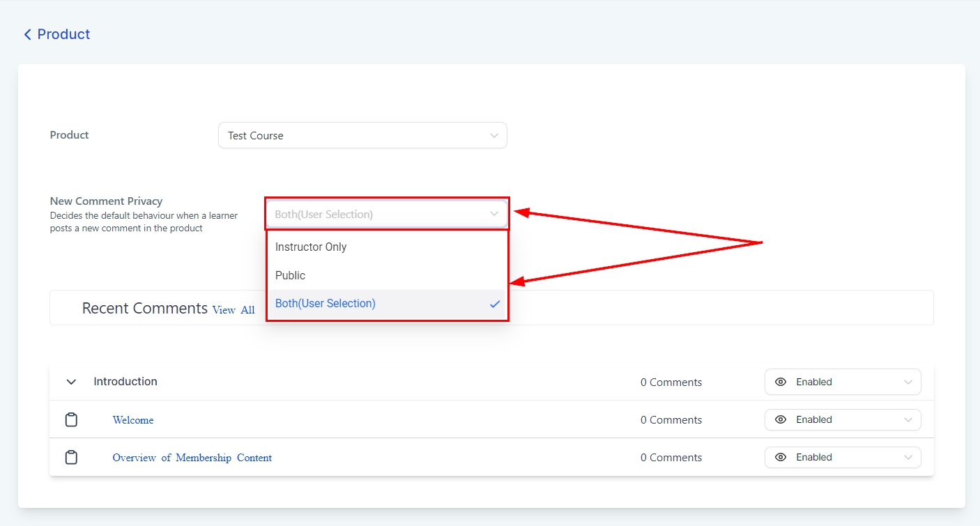Collapse the Introduction section chevron

pos(71,382)
